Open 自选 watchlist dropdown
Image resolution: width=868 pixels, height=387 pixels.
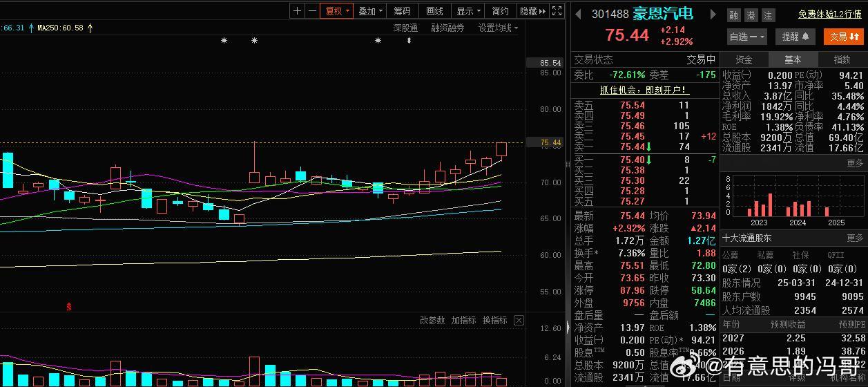746,37
